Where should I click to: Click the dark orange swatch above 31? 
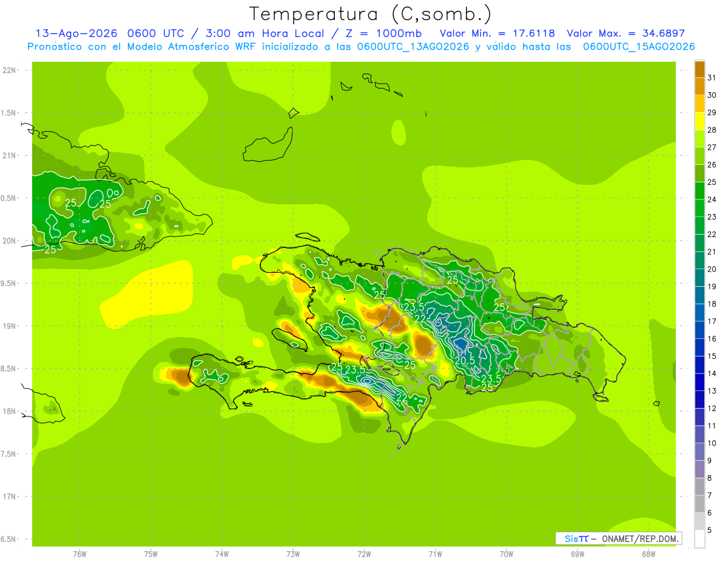click(x=699, y=69)
